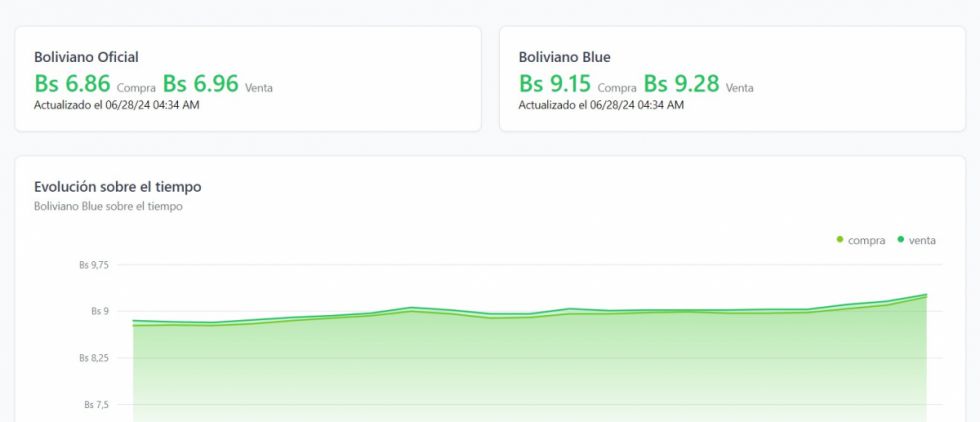
Task: Click the Bs 7,5 axis label
Action: pyautogui.click(x=96, y=404)
